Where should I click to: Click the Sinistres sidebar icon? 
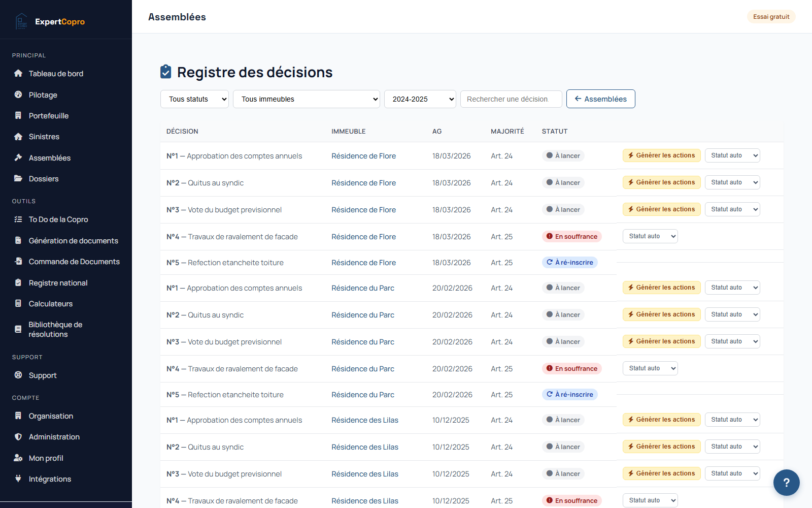[18, 137]
